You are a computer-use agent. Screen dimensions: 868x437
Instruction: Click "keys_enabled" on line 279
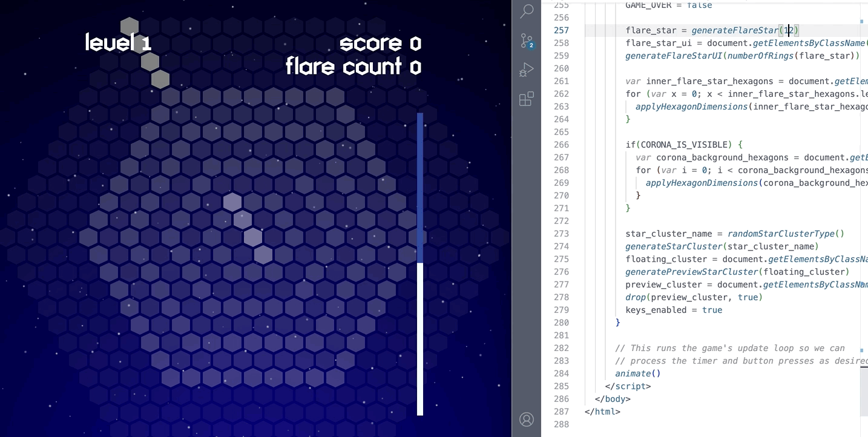tap(656, 310)
